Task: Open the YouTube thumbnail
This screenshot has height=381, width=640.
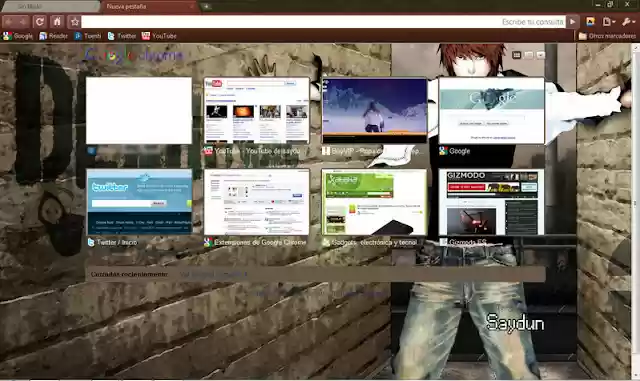Action: [256, 110]
